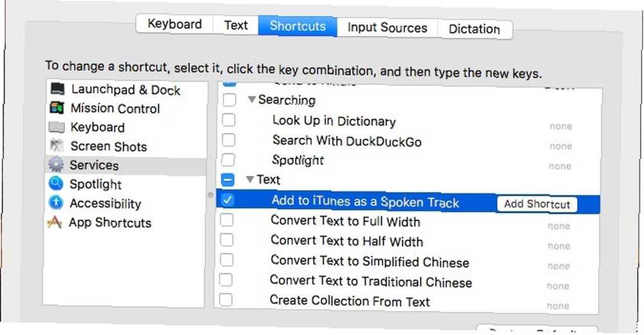Switch to the Input Sources tab
Screen dimensions: 644x335
click(387, 28)
